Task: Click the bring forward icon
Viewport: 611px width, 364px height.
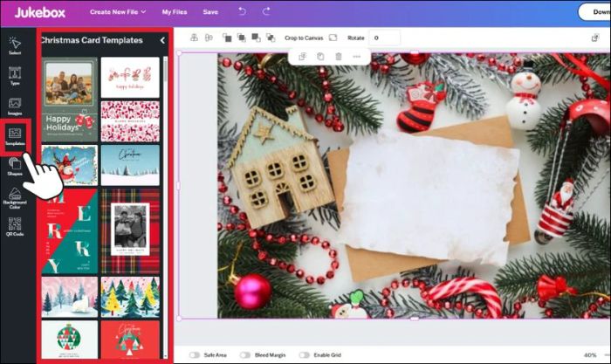Action: click(x=242, y=38)
